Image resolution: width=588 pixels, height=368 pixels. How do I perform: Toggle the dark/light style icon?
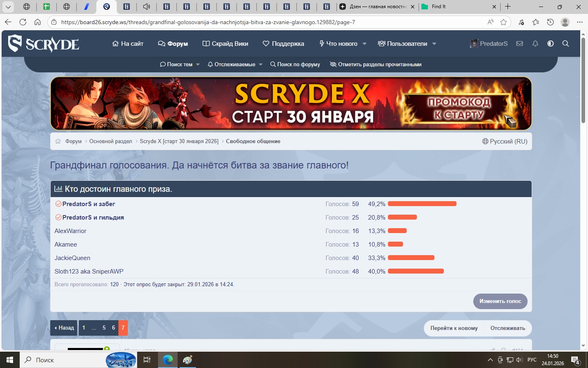click(550, 43)
